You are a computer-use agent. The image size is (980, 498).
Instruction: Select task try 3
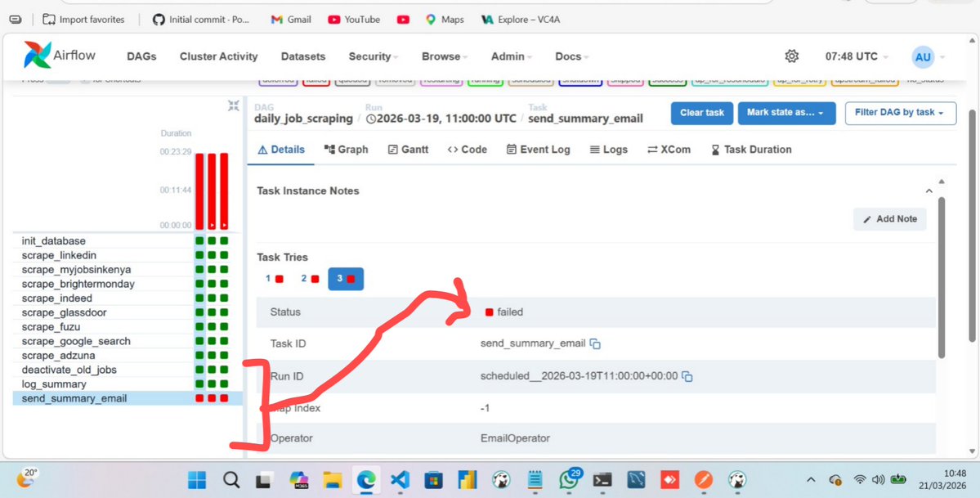pos(346,278)
